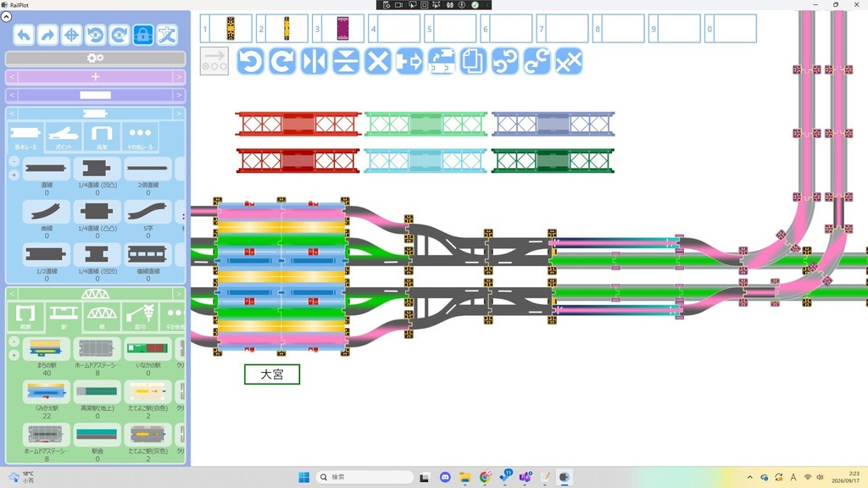Switch to the 橋脚 pier tab
868x488 pixels.
[25, 317]
